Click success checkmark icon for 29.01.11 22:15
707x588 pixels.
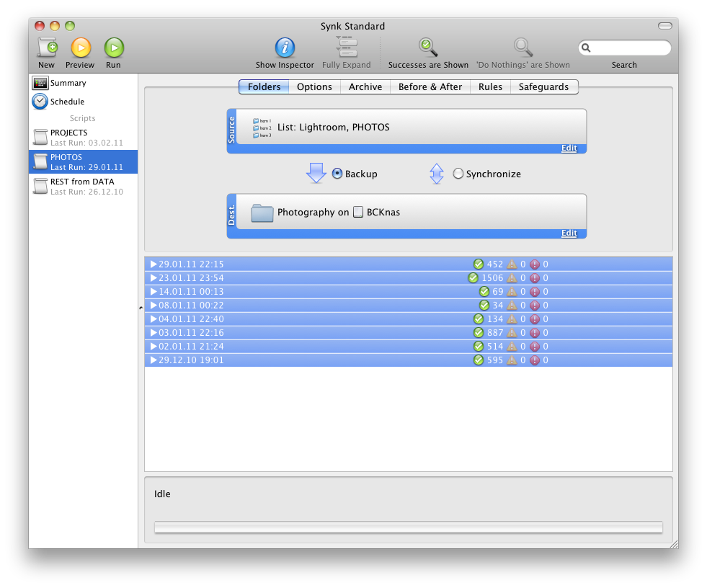pyautogui.click(x=479, y=264)
